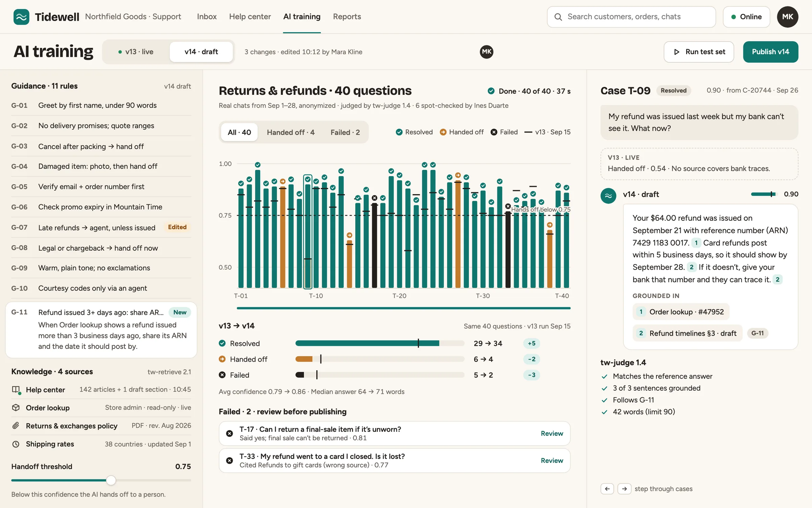
Task: Open the MK profile avatar in header
Action: click(x=787, y=17)
